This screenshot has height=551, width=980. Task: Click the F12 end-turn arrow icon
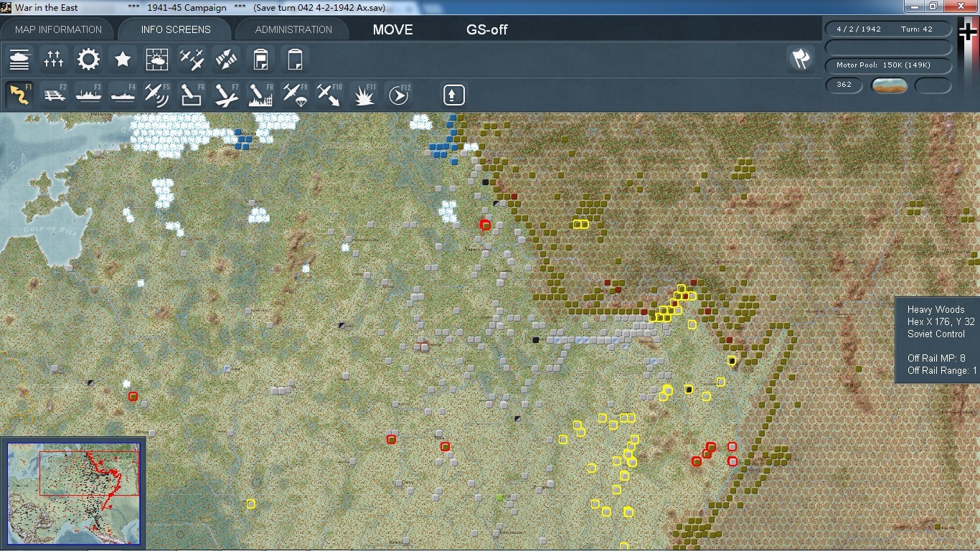coord(398,95)
